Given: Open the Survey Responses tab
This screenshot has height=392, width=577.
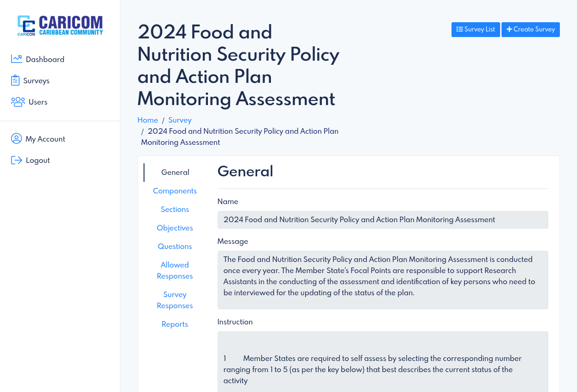Looking at the screenshot, I should point(175,300).
